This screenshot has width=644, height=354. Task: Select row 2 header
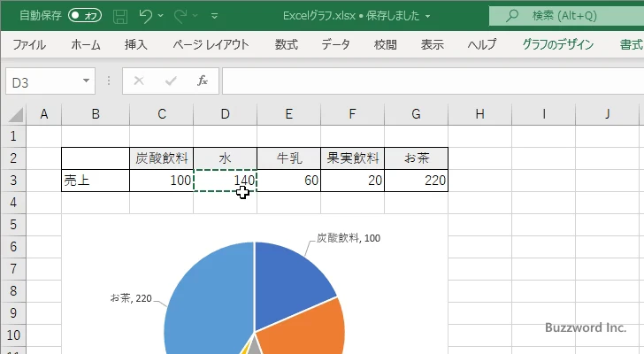[13, 158]
